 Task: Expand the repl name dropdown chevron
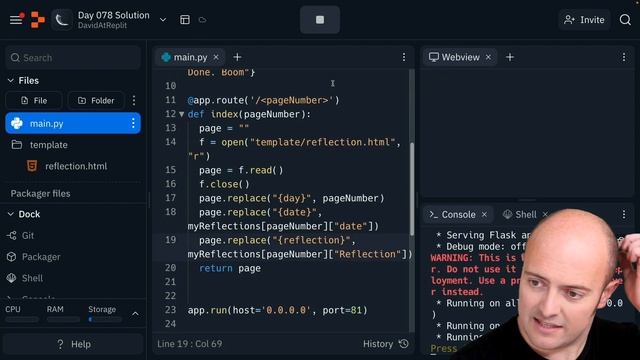point(163,20)
